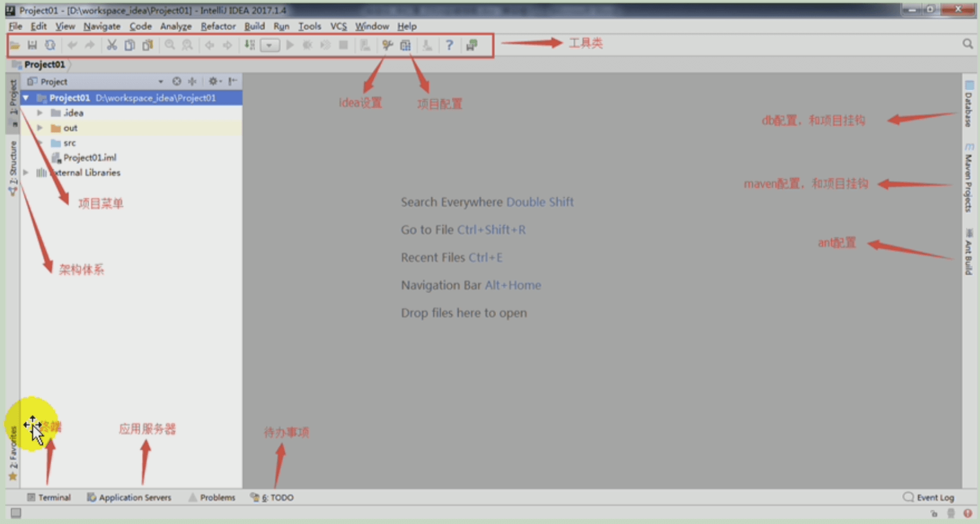The width and height of the screenshot is (980, 524).
Task: Collapse the Project01 root node
Action: pyautogui.click(x=26, y=98)
